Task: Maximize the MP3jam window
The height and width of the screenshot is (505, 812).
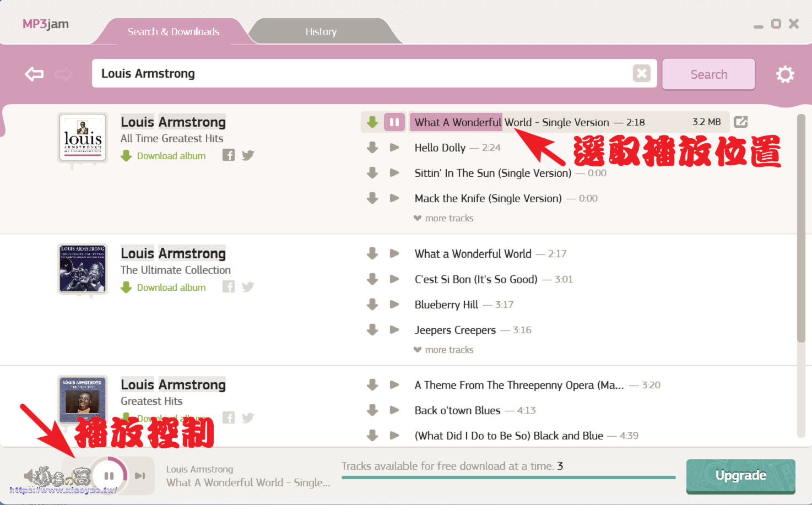Action: pos(776,24)
